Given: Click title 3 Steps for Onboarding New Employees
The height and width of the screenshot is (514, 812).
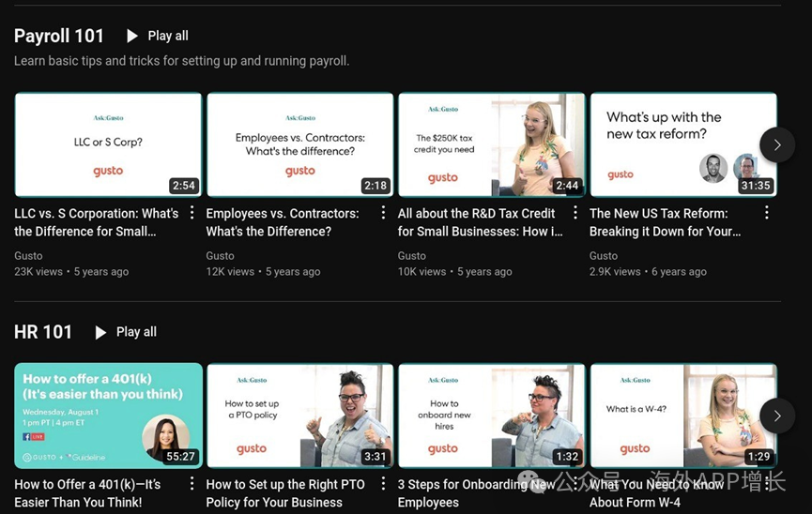Looking at the screenshot, I should click(475, 493).
